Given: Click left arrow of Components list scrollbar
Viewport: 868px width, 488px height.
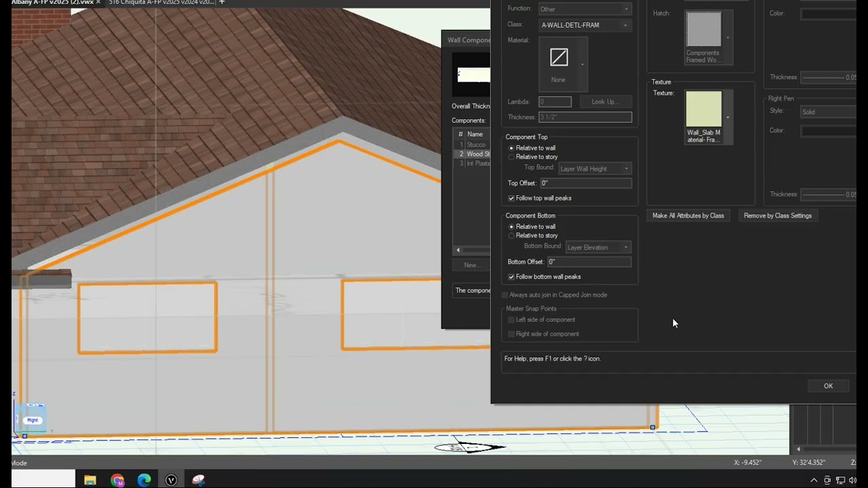Looking at the screenshot, I should pos(458,250).
